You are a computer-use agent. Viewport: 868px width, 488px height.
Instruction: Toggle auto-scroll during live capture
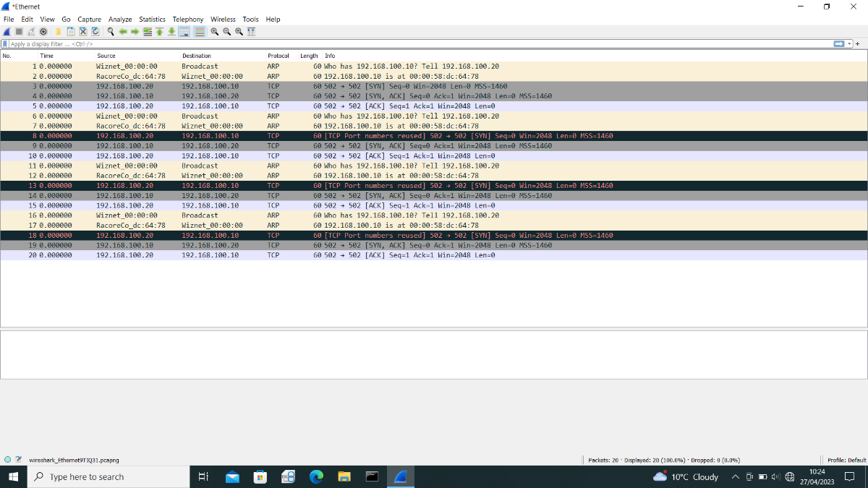[184, 32]
